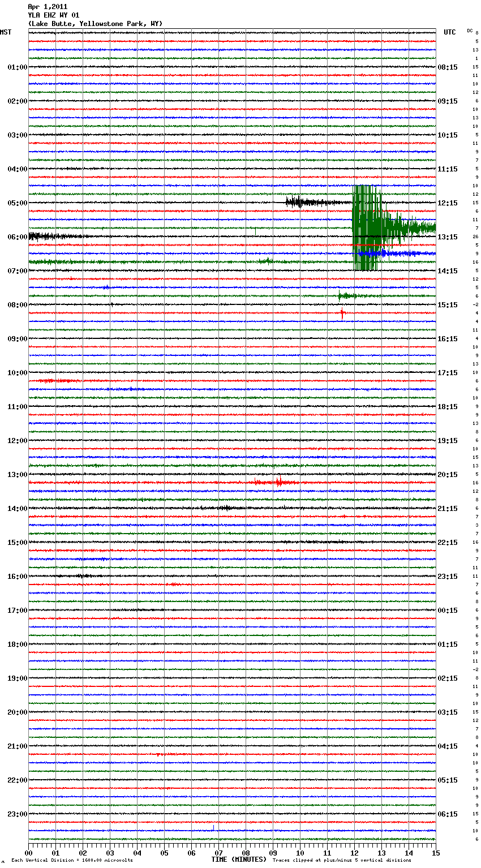Click the location label "(Lake Butte, Yellowstone Park, WY)"
The width and height of the screenshot is (481, 868).
tap(95, 24)
